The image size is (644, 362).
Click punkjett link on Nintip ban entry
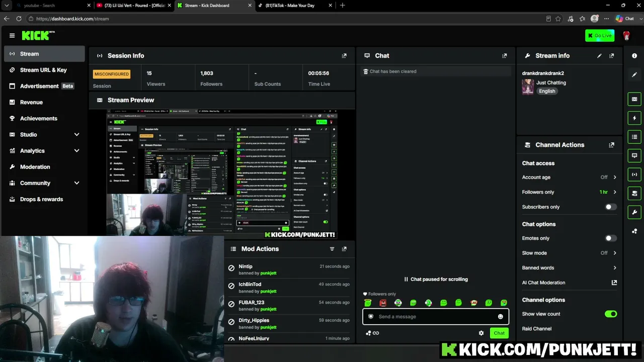coord(269,274)
